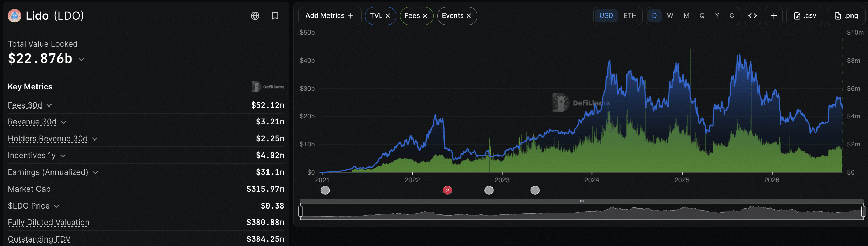The width and height of the screenshot is (868, 246).
Task: Click the grey event marker before 2023
Action: point(489,190)
